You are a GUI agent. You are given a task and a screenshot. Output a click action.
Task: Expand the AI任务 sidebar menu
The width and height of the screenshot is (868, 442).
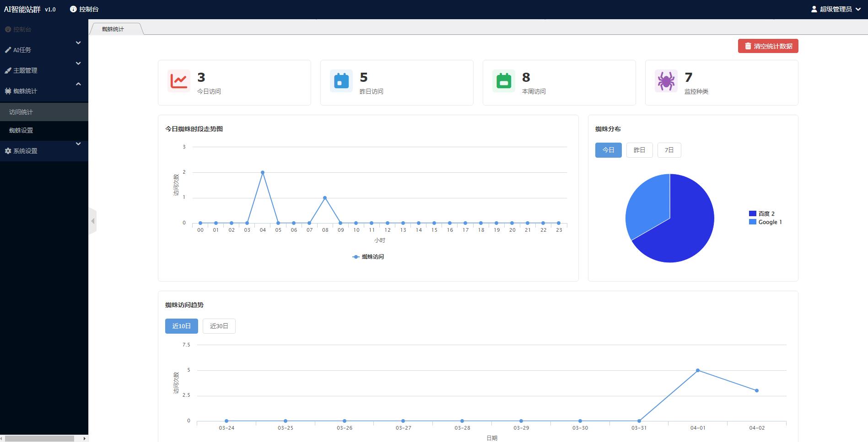point(43,50)
